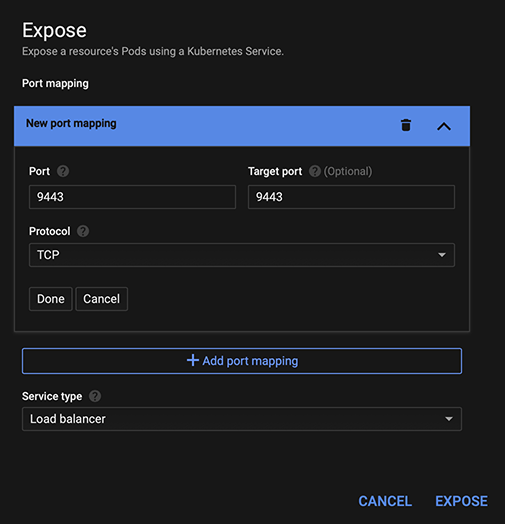Click the Expose dialog title
The image size is (505, 524).
click(54, 30)
